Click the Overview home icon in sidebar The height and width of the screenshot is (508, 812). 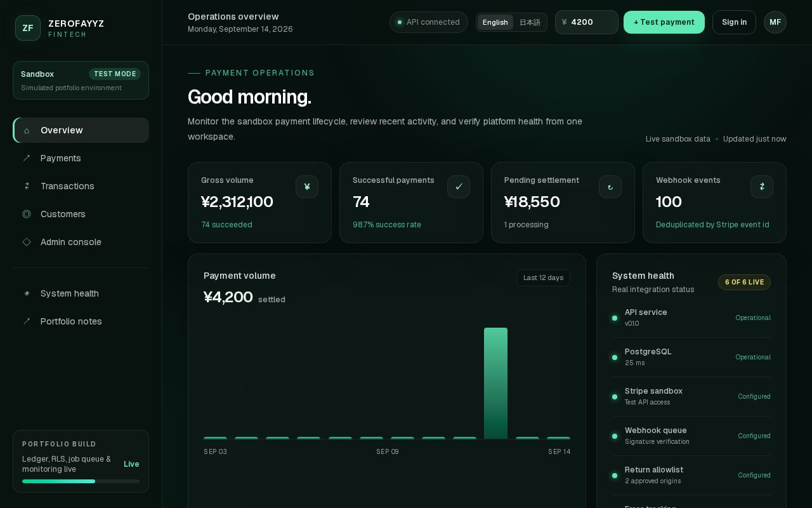coord(27,130)
